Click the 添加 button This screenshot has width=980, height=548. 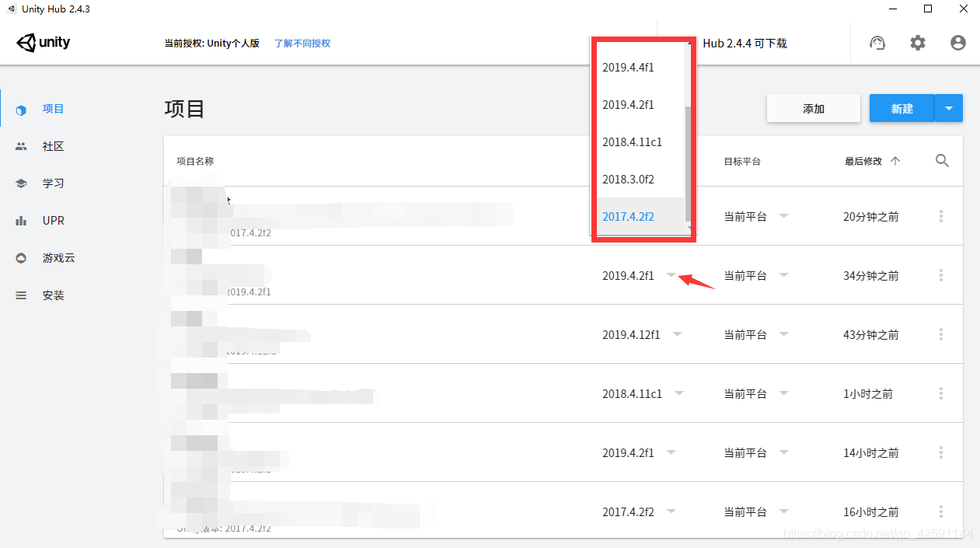(x=814, y=109)
